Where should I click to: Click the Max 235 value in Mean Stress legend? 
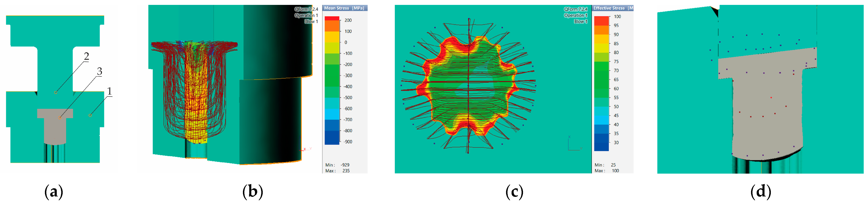coord(346,171)
